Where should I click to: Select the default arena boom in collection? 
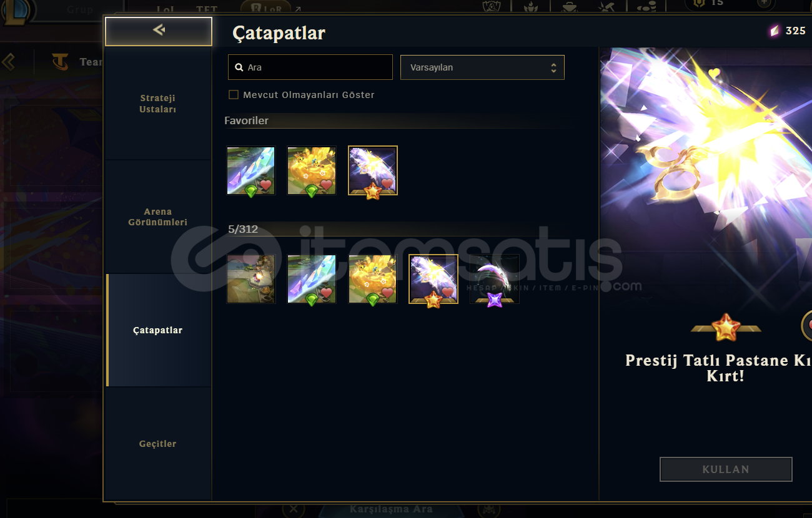coord(250,279)
